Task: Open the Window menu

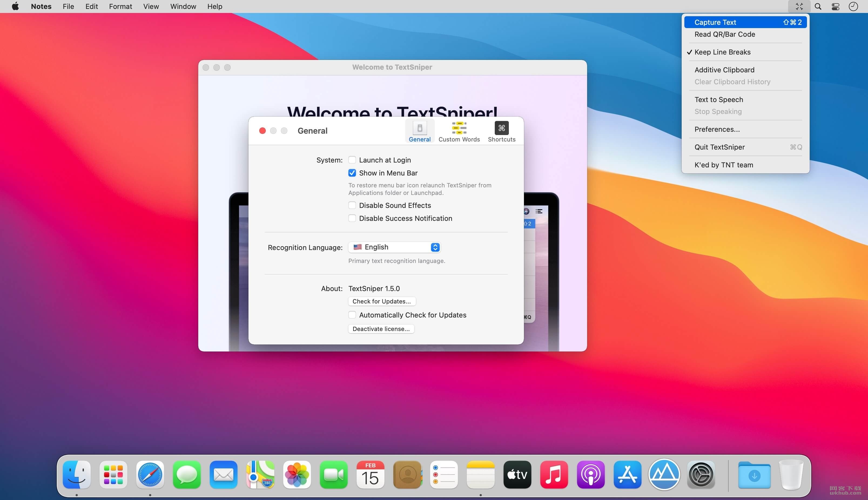Action: coord(183,6)
